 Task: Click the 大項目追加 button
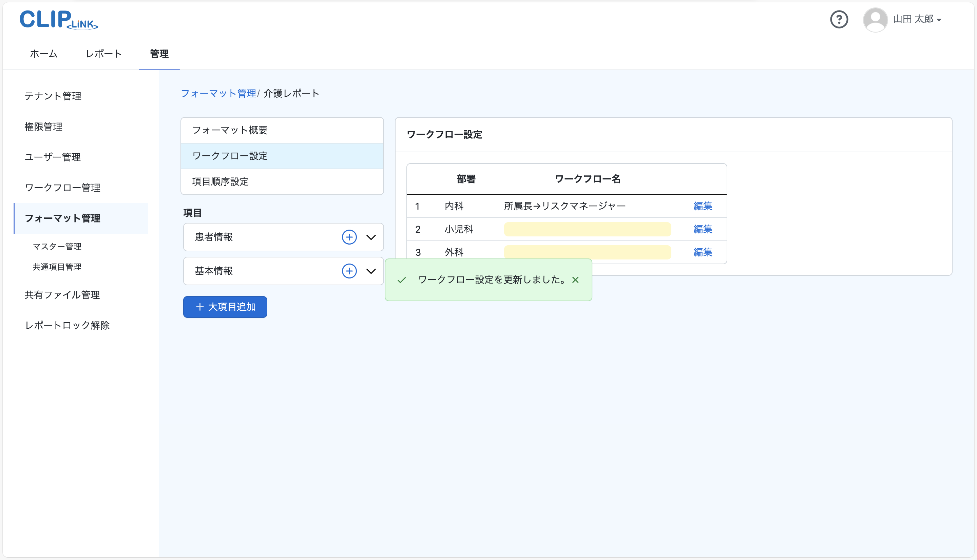pyautogui.click(x=225, y=307)
